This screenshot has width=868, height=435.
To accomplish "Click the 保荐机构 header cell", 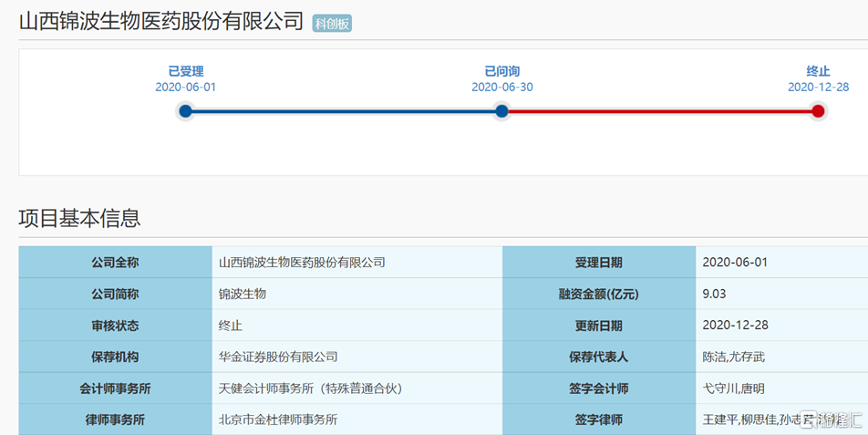I will pos(115,357).
